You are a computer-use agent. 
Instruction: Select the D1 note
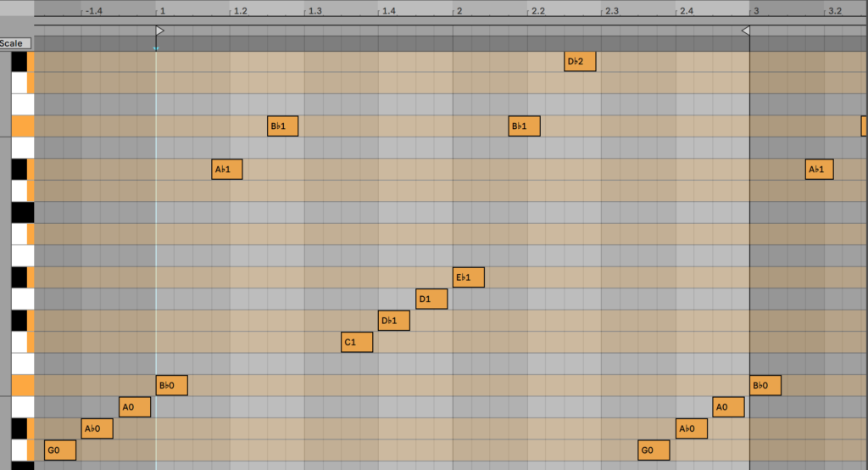click(x=431, y=299)
